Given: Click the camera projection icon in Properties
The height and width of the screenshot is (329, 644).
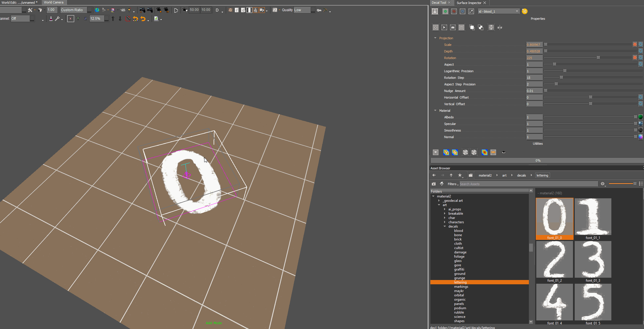Looking at the screenshot, I should point(453,28).
